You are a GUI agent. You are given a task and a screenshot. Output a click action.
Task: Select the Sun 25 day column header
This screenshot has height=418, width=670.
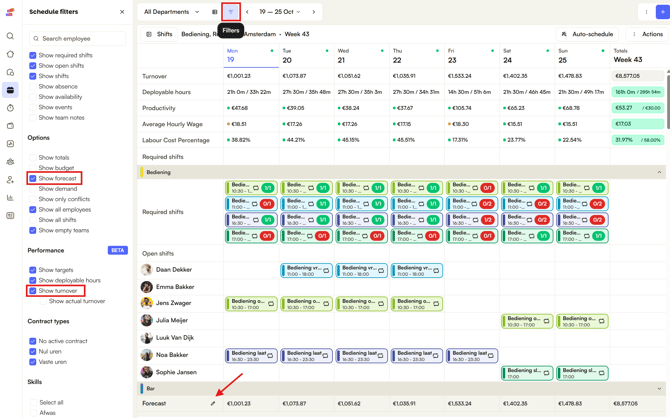click(582, 56)
